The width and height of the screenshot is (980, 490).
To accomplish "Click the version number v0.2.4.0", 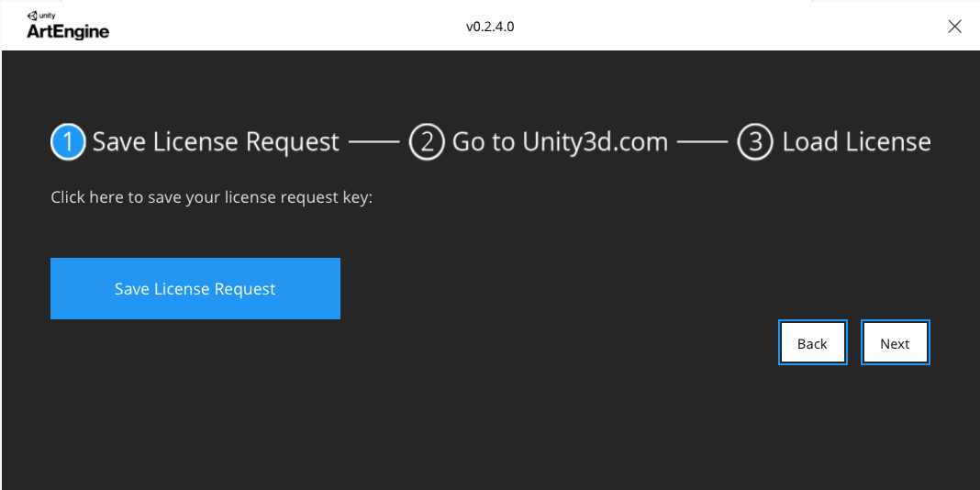I will pyautogui.click(x=490, y=27).
